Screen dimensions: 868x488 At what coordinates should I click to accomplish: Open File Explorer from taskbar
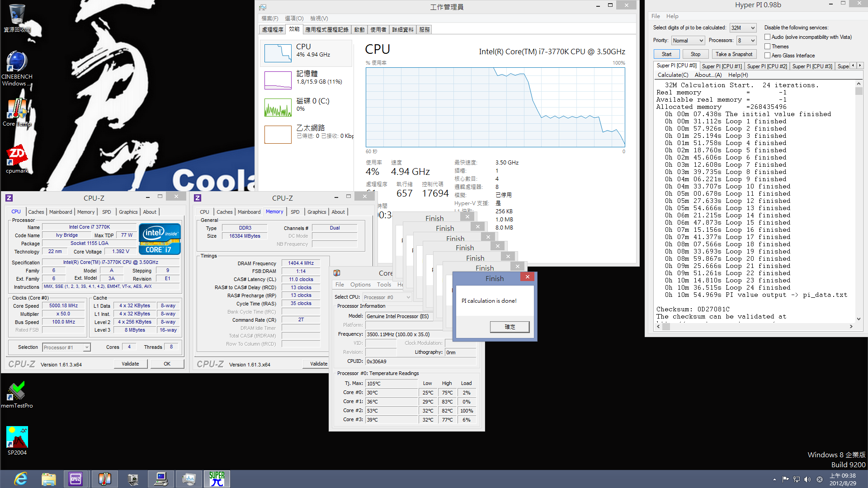(48, 479)
